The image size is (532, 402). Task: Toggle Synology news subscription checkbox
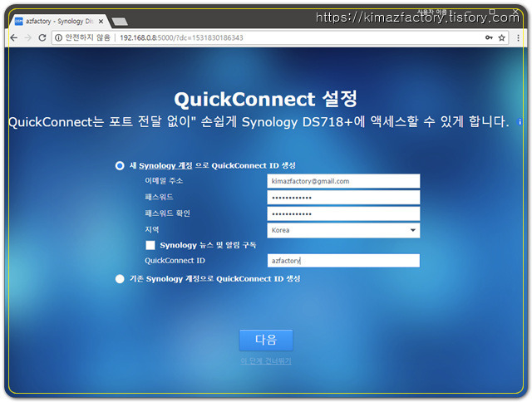click(x=150, y=245)
